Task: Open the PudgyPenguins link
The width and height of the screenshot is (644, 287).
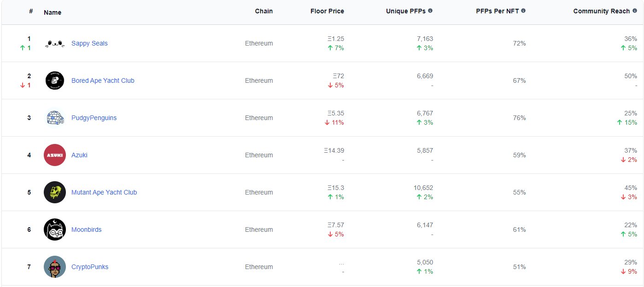Action: (x=94, y=118)
